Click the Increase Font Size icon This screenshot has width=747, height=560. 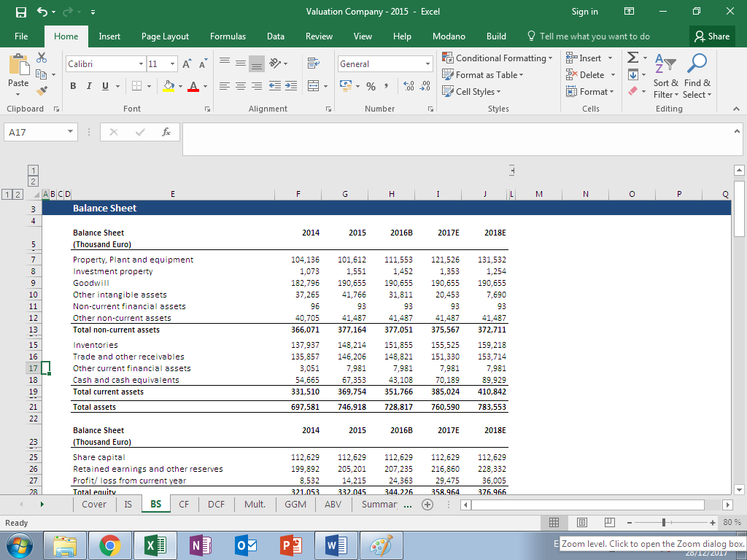[186, 64]
